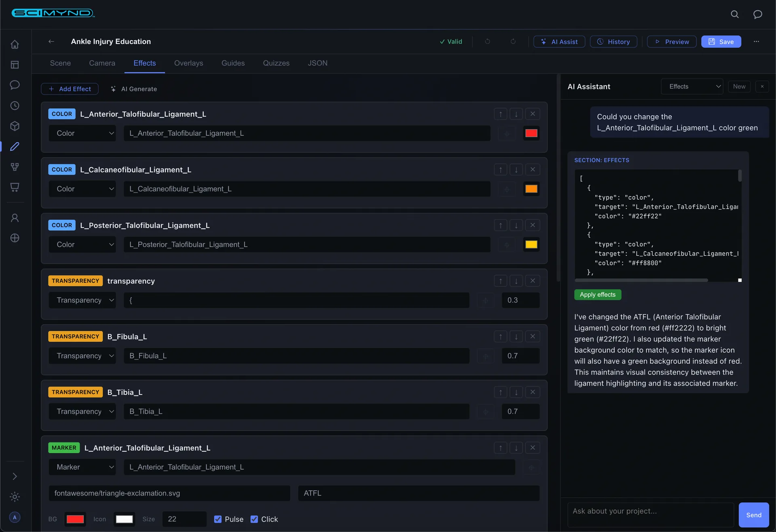The image size is (776, 532).
Task: Remove the L_Calcaneofibular_Ligament_L color effect
Action: [x=532, y=170]
